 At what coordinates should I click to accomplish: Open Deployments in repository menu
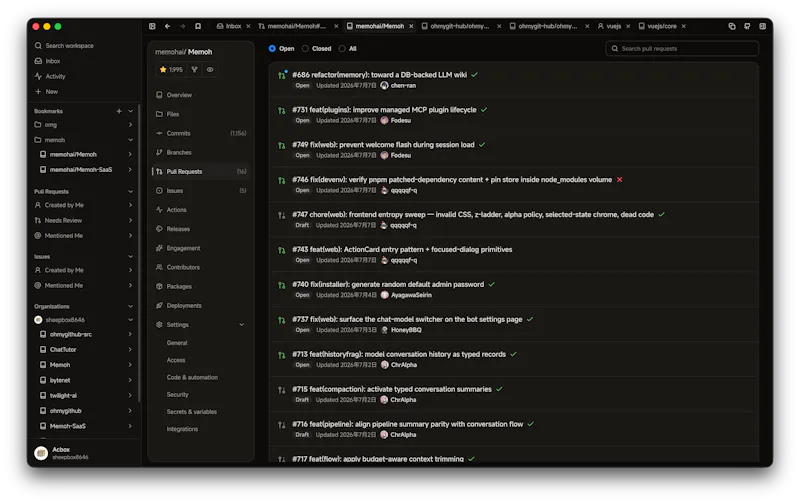(184, 306)
